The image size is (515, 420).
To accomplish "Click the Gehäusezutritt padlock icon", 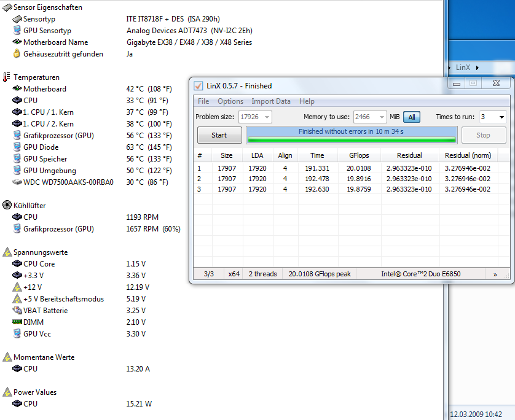I will (17, 53).
